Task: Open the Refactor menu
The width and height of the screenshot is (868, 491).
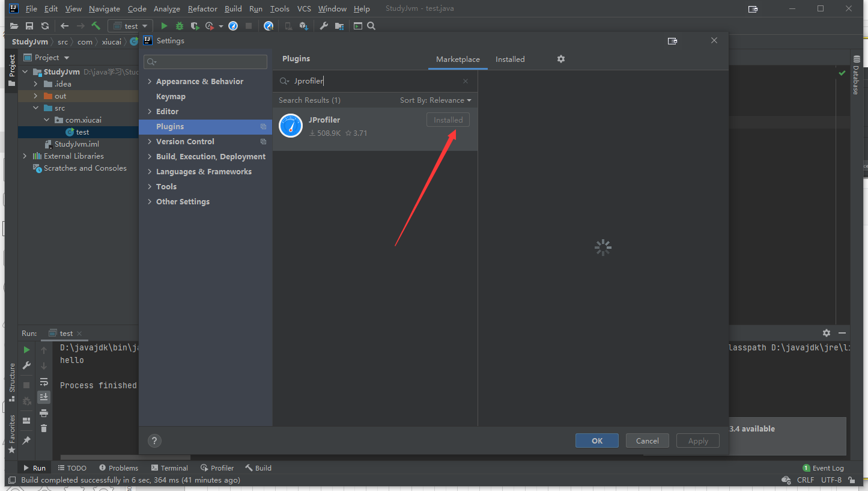Action: pos(202,9)
